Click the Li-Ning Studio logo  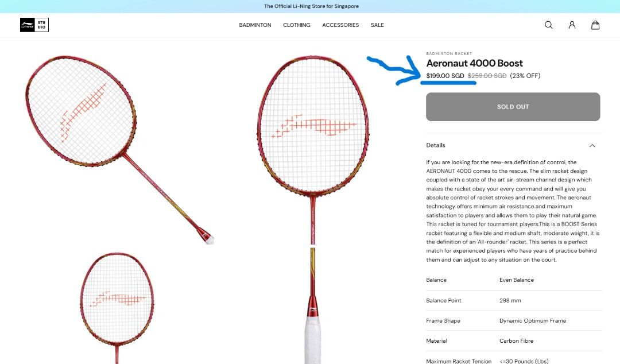pos(34,25)
